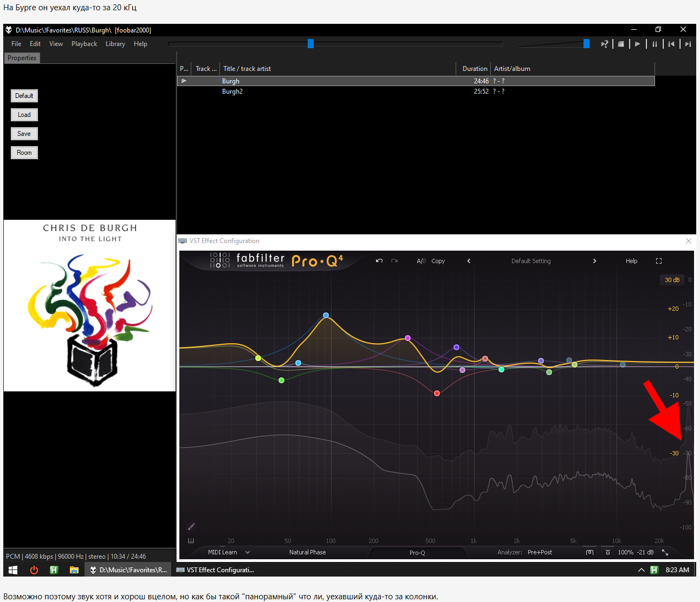Image resolution: width=700 pixels, height=602 pixels.
Task: Select the Burgh track in the playlist
Action: click(x=416, y=81)
